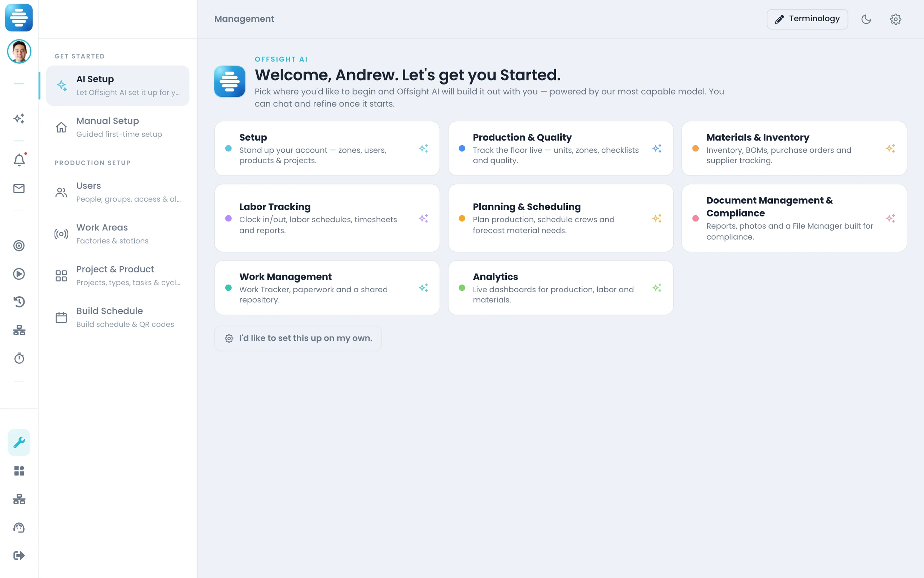Click the target circle icon in the rail
Viewport: 924px width, 578px height.
[19, 245]
